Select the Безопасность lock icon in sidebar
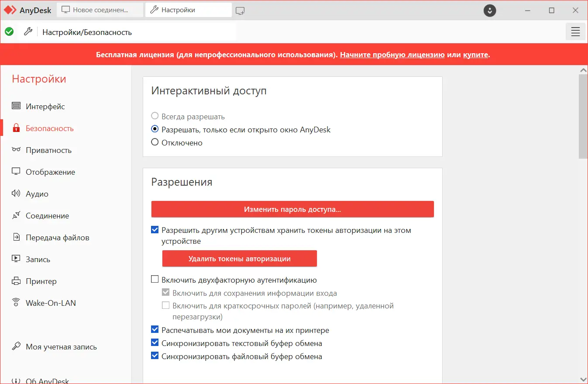This screenshot has width=588, height=384. [x=16, y=128]
